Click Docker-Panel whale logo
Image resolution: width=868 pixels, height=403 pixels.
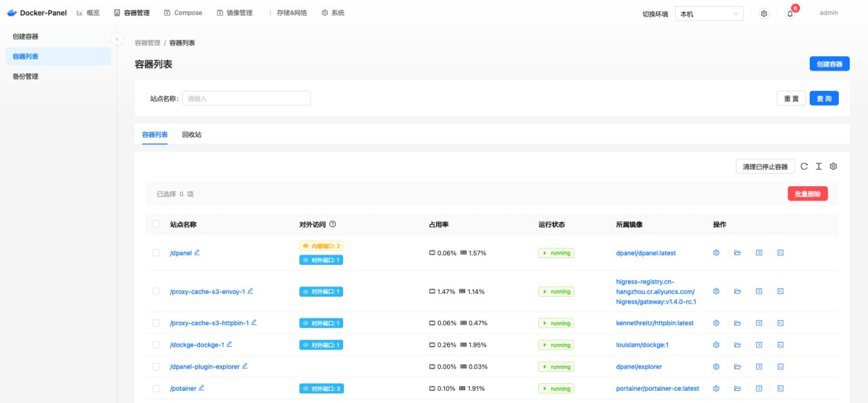pyautogui.click(x=12, y=13)
